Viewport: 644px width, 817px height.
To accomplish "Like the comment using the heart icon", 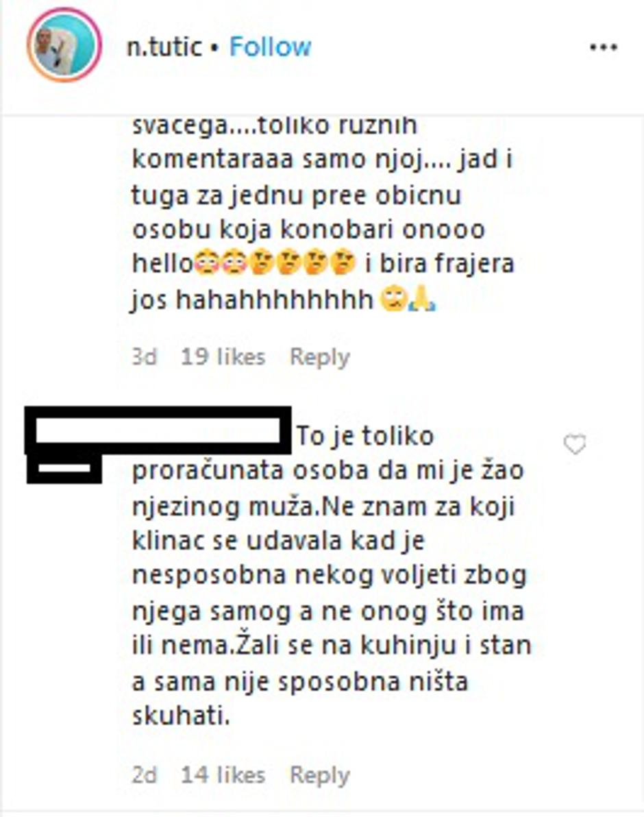I will click(575, 444).
